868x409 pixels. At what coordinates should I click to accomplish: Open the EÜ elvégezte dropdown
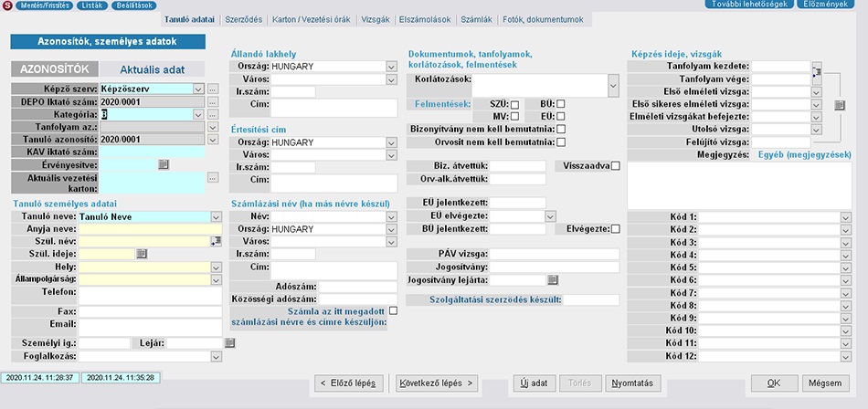(550, 215)
